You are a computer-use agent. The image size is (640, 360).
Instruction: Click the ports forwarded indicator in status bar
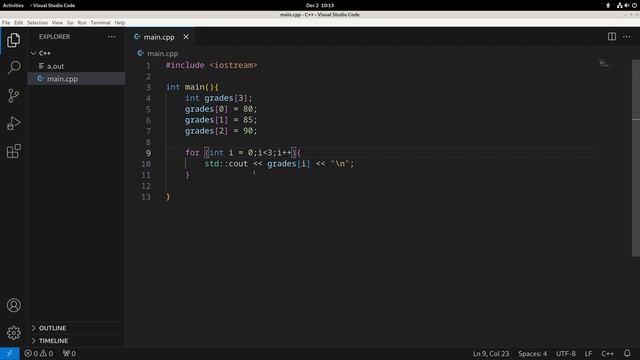[x=69, y=353]
